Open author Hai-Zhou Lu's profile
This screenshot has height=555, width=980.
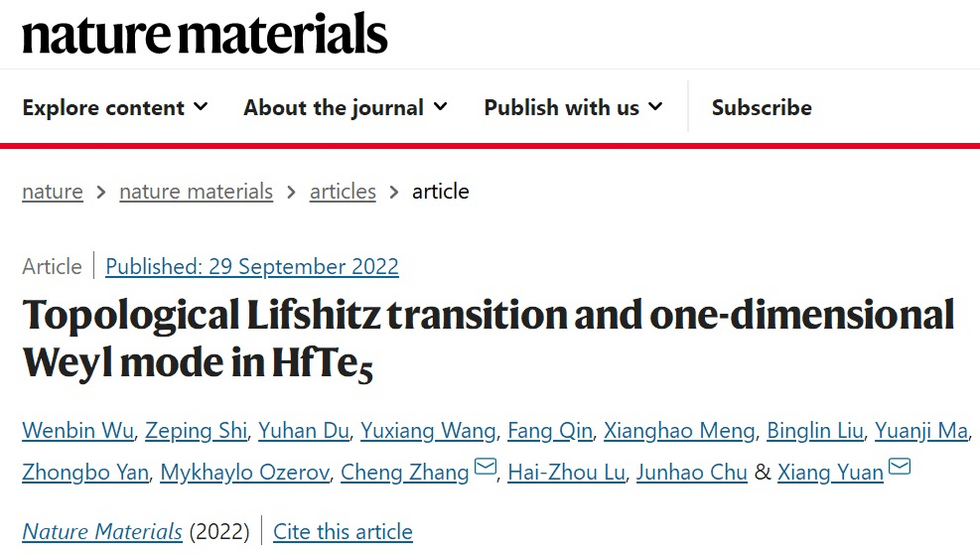[x=566, y=472]
